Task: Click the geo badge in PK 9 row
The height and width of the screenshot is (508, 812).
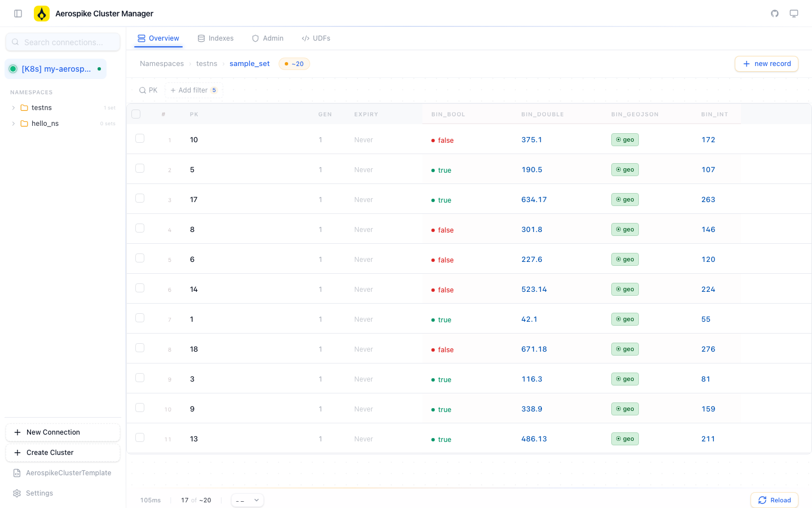Action: pos(625,409)
